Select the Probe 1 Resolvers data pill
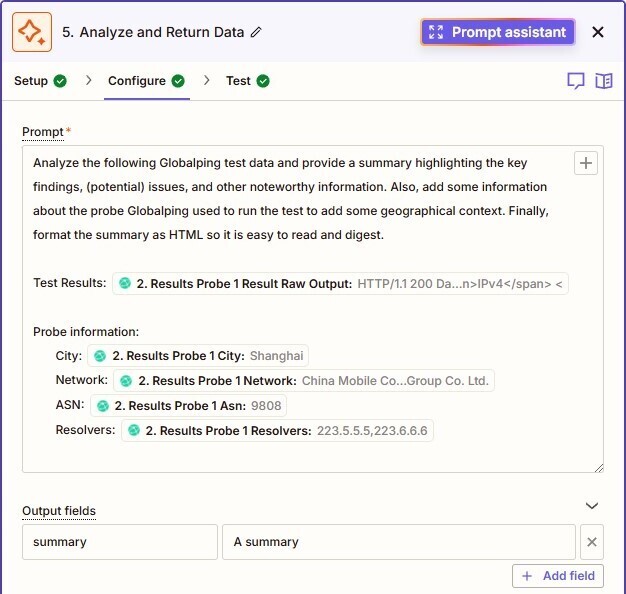The width and height of the screenshot is (626, 594). click(x=277, y=431)
